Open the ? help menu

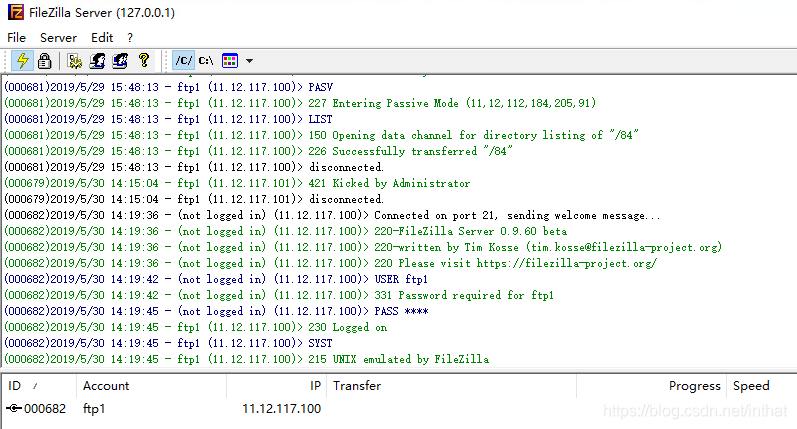click(130, 38)
